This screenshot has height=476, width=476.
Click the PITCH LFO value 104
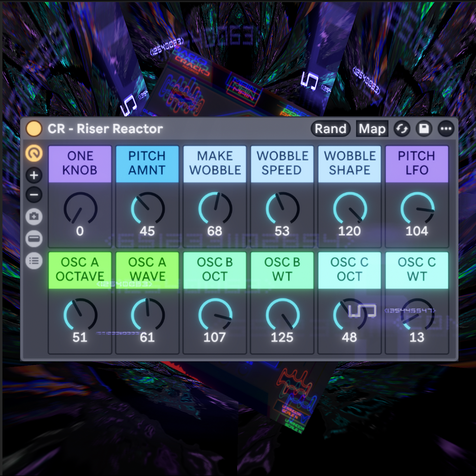pos(417,231)
